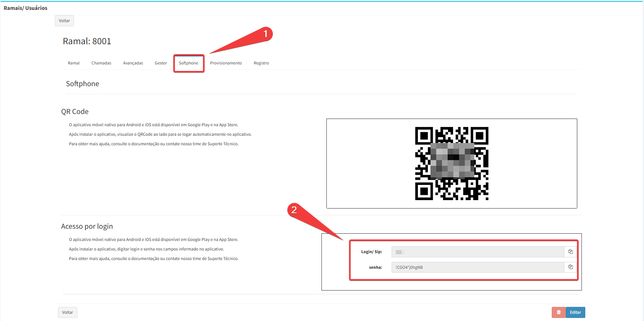Click the softphone QR code image
The width and height of the screenshot is (644, 321).
(451, 164)
